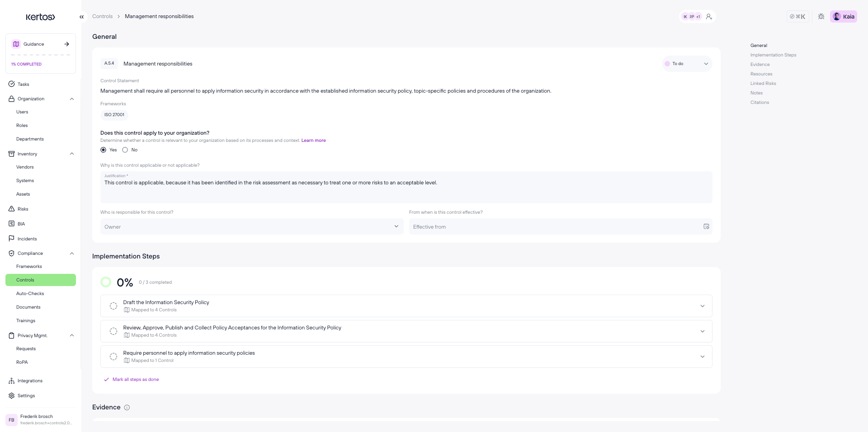Viewport: 868px width, 432px height.
Task: Mark Review, Approve, Publish step circle done
Action: coord(113,331)
